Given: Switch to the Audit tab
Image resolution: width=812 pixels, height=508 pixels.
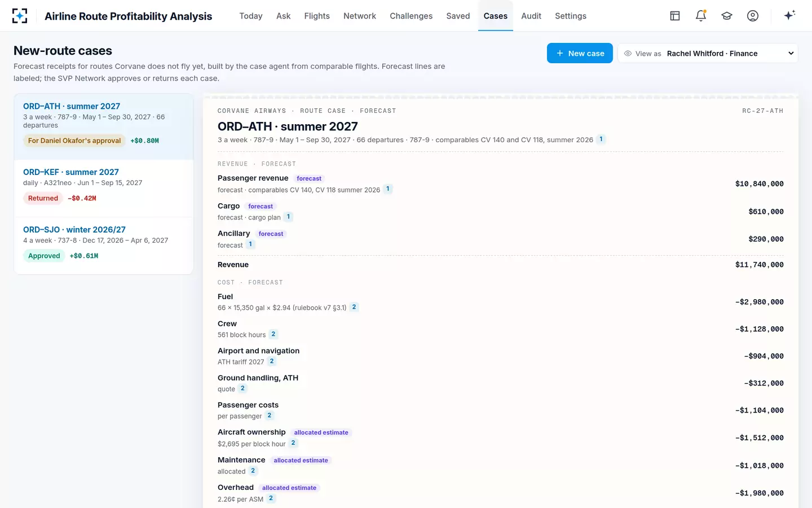Looking at the screenshot, I should (531, 16).
